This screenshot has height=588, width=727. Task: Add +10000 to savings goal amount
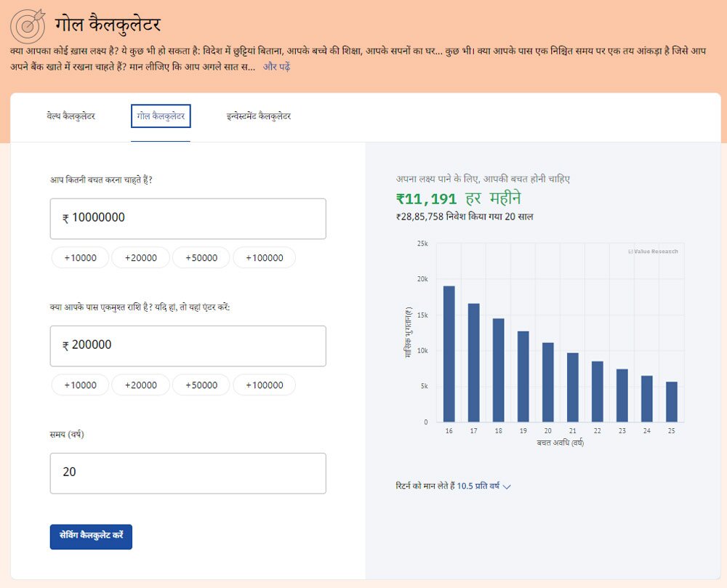pyautogui.click(x=80, y=258)
